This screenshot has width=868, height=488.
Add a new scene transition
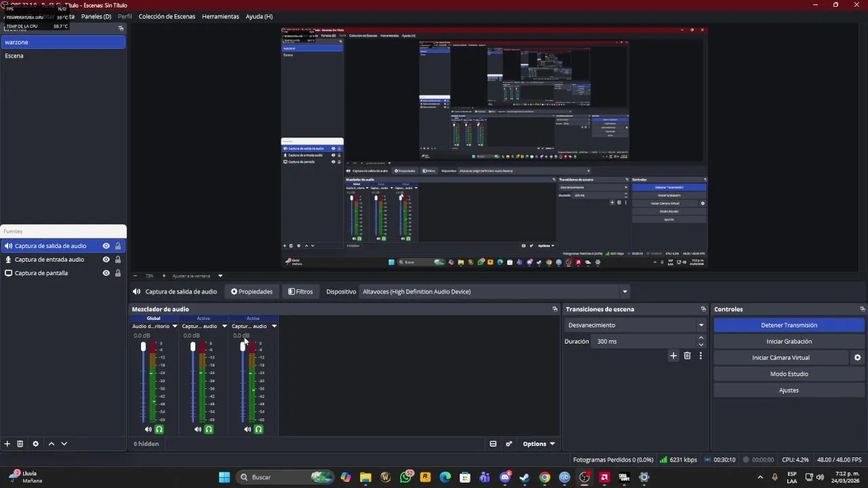pos(673,356)
